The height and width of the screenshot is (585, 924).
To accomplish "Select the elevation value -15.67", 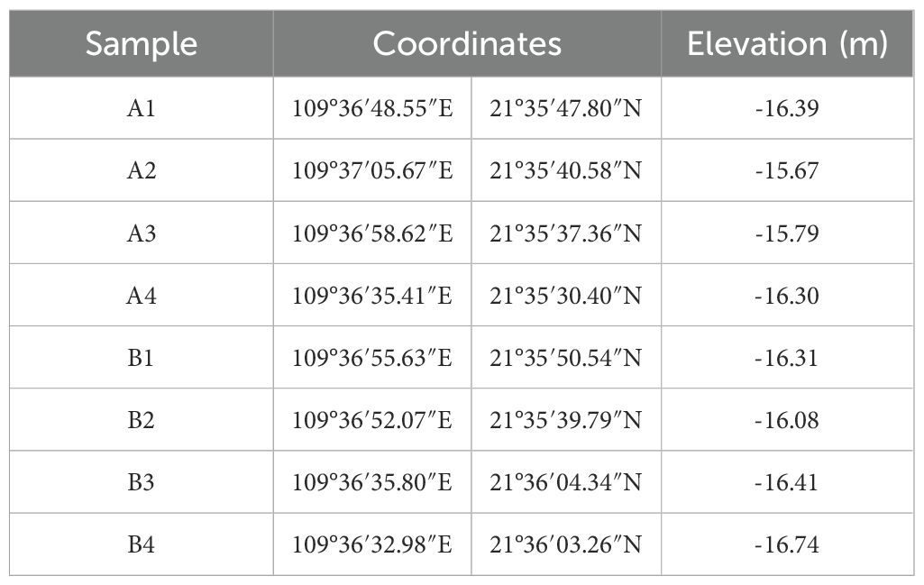I will tap(787, 170).
